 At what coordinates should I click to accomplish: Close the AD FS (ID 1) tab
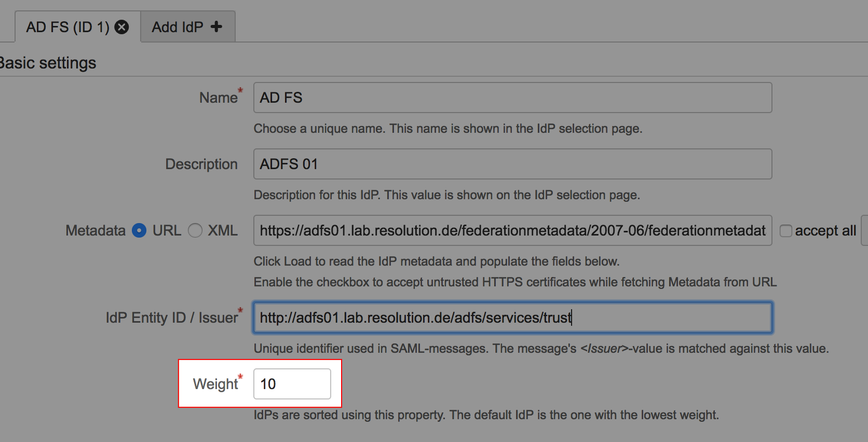(121, 27)
